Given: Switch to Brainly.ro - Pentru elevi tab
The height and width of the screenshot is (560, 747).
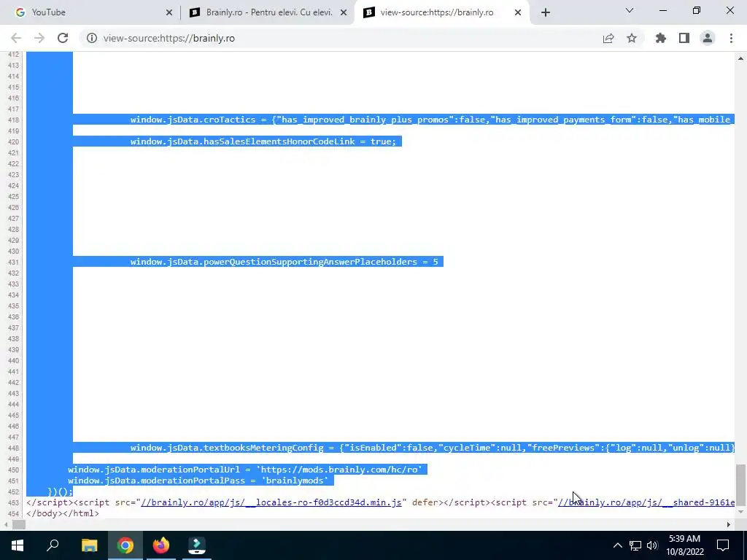Looking at the screenshot, I should pyautogui.click(x=268, y=12).
